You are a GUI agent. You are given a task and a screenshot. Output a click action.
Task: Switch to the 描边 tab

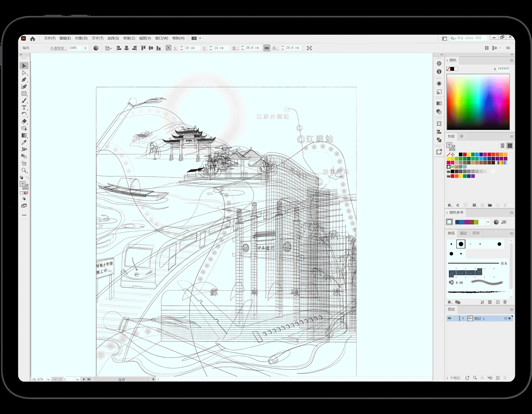[x=463, y=233]
